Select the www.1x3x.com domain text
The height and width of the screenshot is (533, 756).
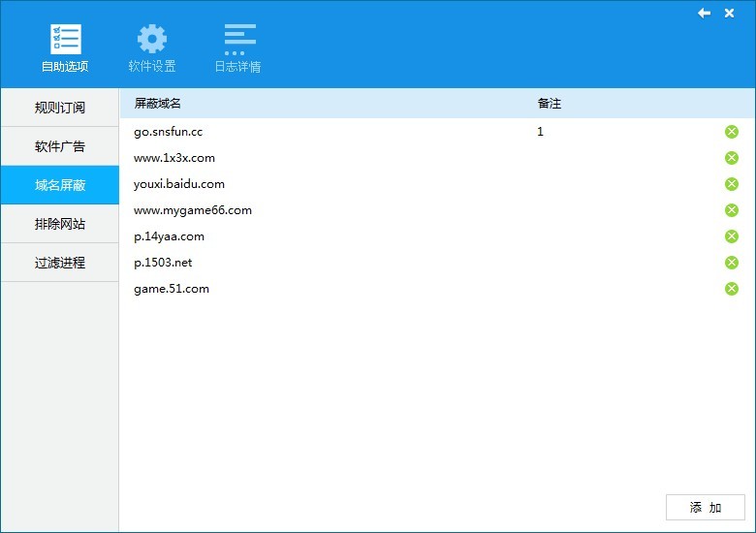(x=174, y=158)
